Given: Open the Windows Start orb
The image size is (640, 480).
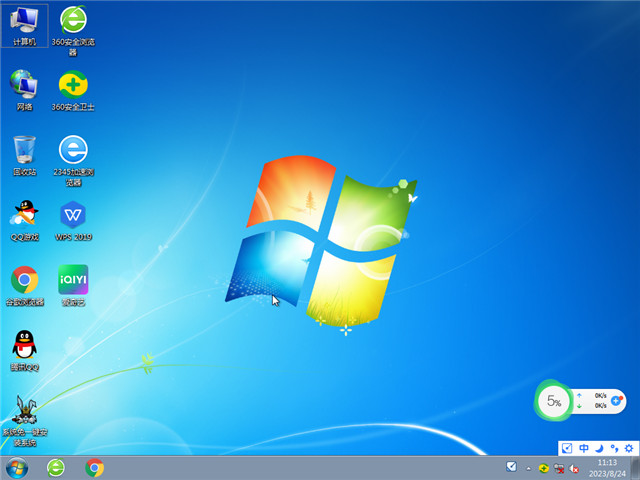Looking at the screenshot, I should coord(17,468).
